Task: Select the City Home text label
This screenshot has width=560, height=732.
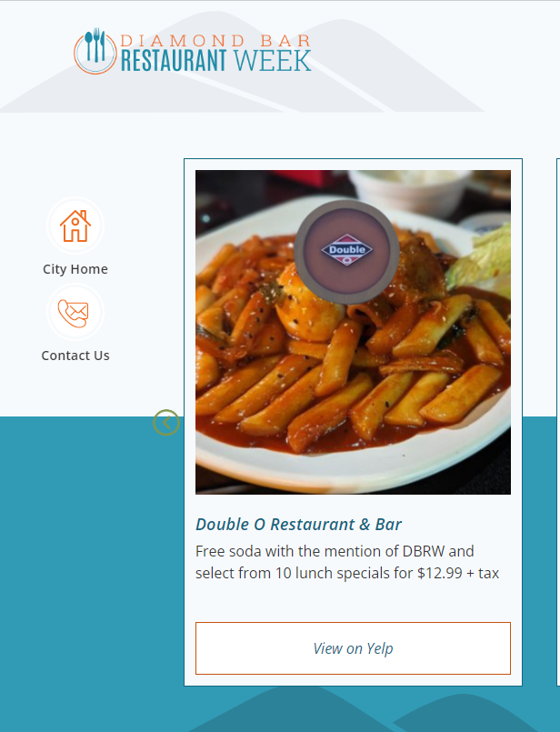Action: coord(75,269)
